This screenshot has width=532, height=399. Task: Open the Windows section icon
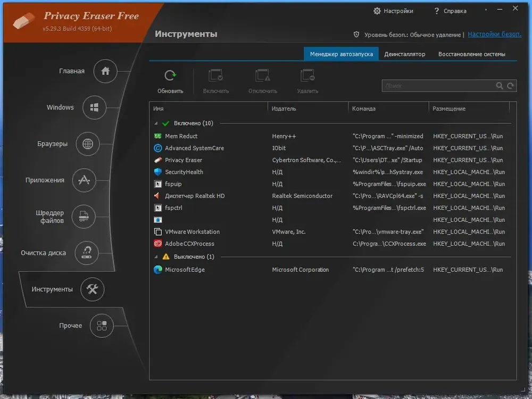[x=94, y=107]
